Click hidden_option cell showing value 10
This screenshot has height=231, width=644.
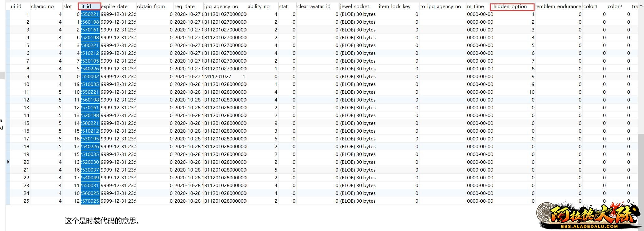click(x=513, y=92)
